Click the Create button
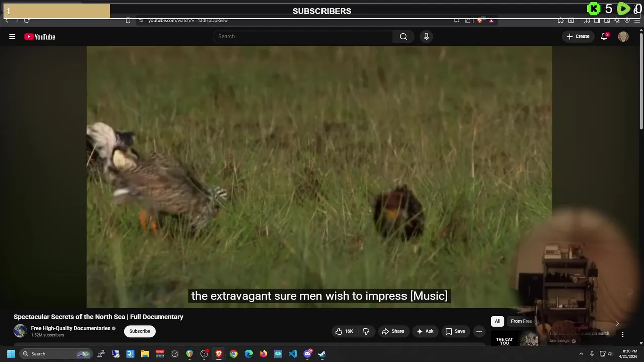The image size is (644, 362). [578, 36]
